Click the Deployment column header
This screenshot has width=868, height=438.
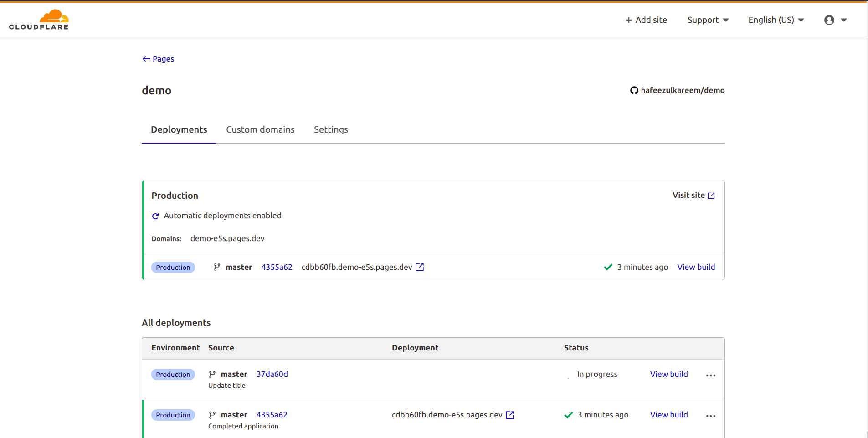(x=415, y=348)
